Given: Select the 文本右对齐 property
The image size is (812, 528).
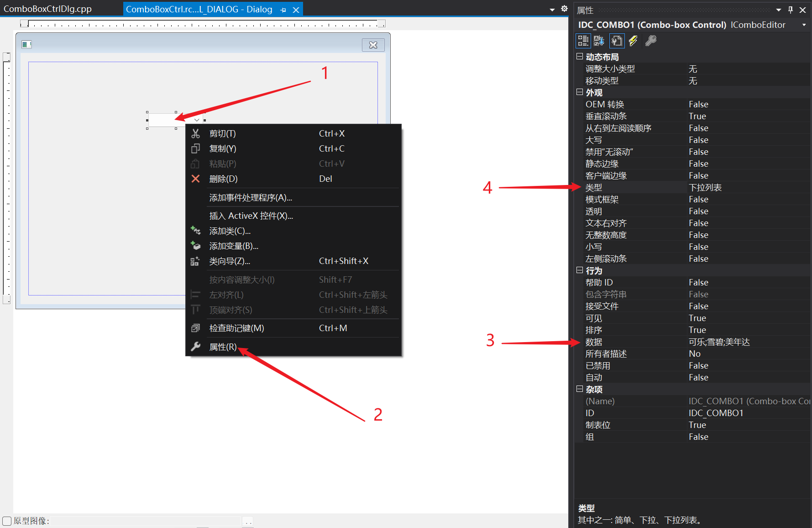Looking at the screenshot, I should pos(692,223).
